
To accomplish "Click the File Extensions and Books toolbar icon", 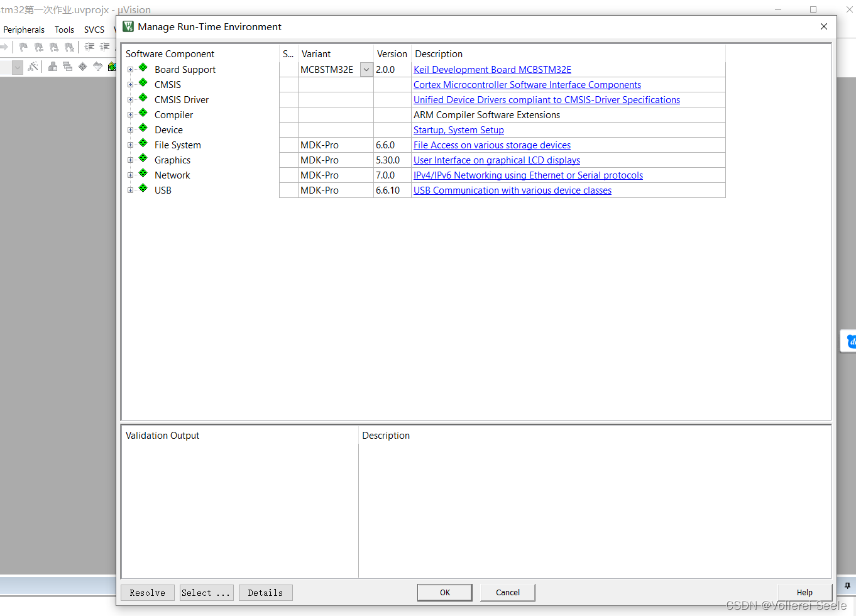I will click(x=53, y=66).
